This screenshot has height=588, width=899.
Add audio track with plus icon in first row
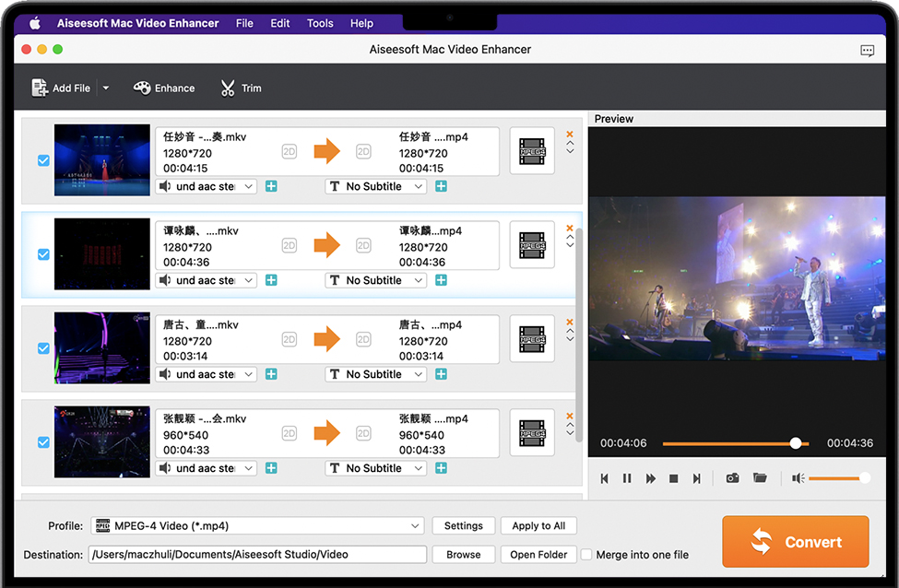[x=271, y=186]
